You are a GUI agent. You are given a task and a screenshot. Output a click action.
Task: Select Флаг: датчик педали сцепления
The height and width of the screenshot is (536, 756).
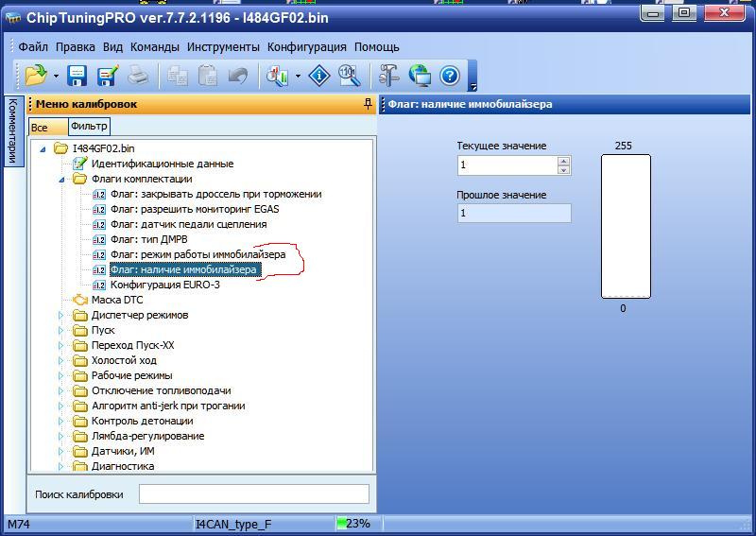188,224
